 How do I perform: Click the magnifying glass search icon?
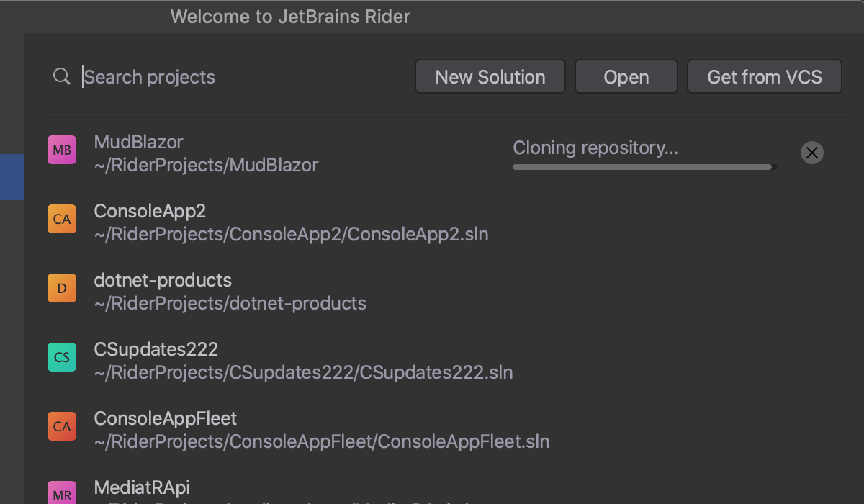(62, 76)
